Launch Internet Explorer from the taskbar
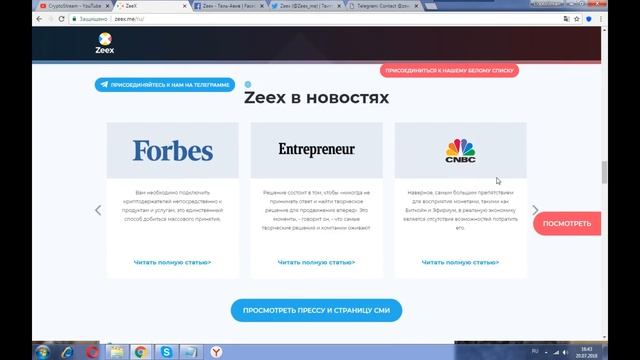 (67, 352)
